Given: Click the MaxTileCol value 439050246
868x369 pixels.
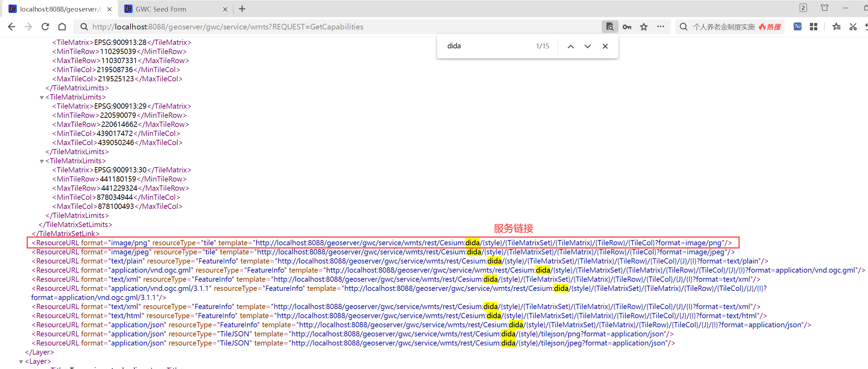Looking at the screenshot, I should 116,143.
